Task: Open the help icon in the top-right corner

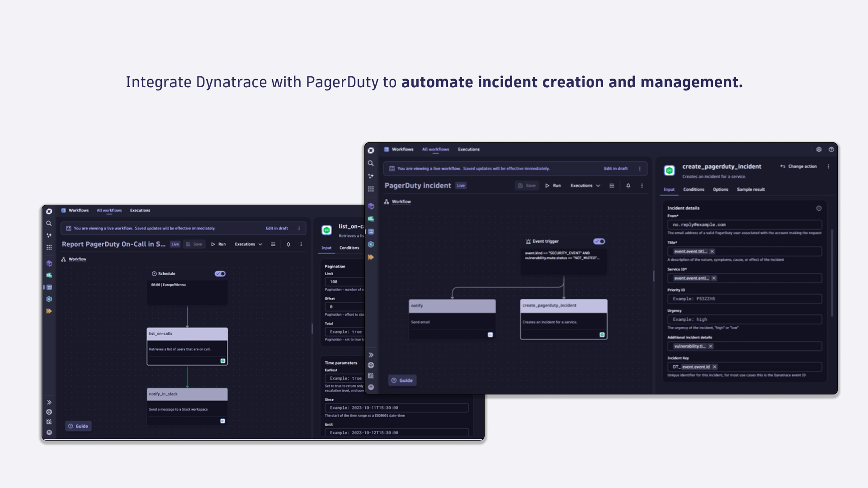Action: click(831, 149)
